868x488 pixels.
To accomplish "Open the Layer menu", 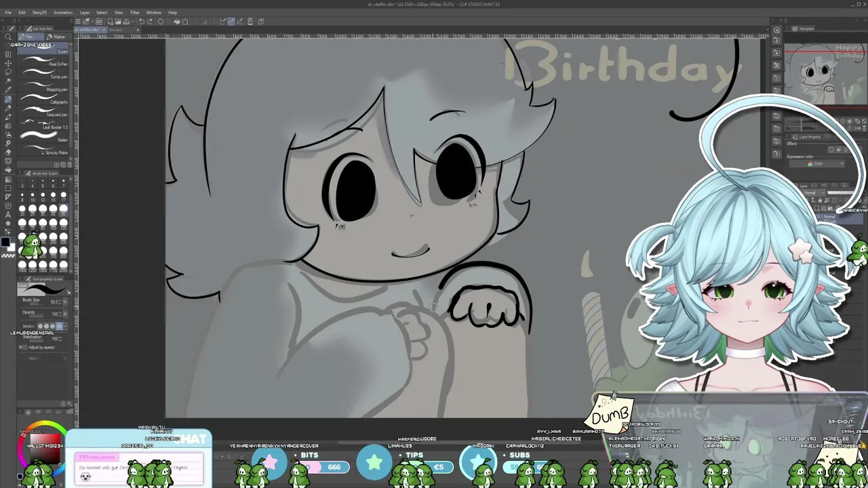I will point(85,12).
